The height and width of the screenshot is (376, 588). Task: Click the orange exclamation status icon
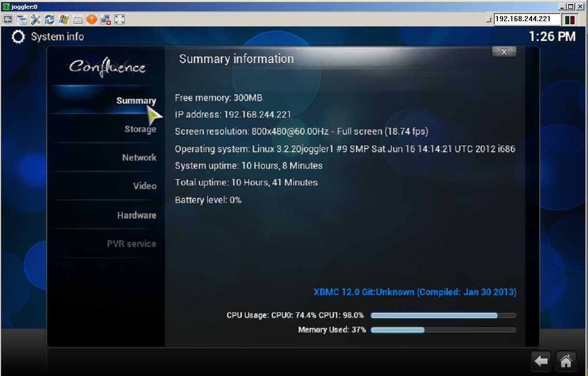coord(92,20)
